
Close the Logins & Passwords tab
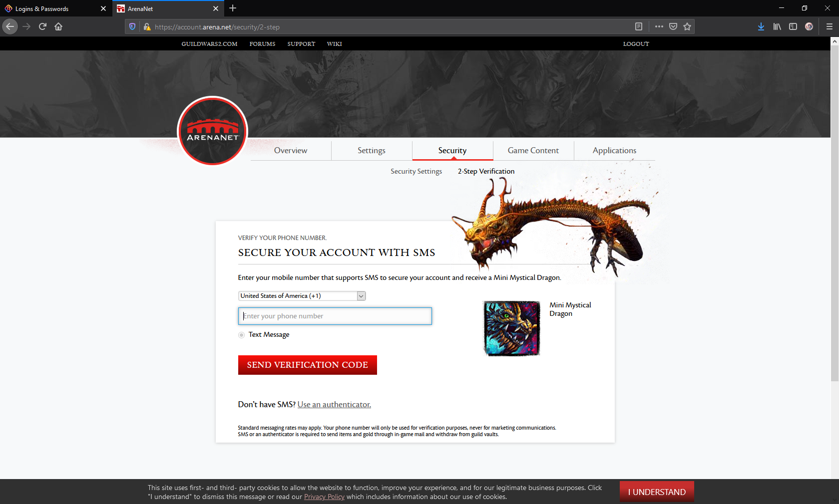[x=103, y=8]
